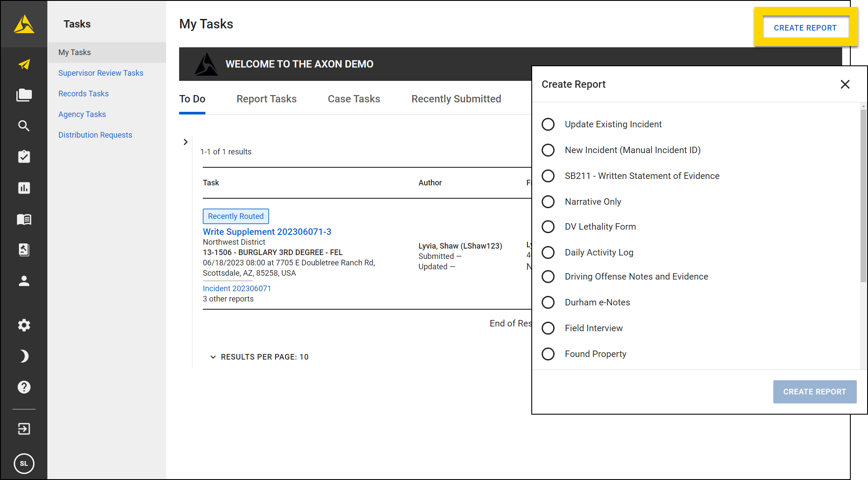Open the tasks clipboard icon
Image resolution: width=868 pixels, height=480 pixels.
[x=24, y=157]
